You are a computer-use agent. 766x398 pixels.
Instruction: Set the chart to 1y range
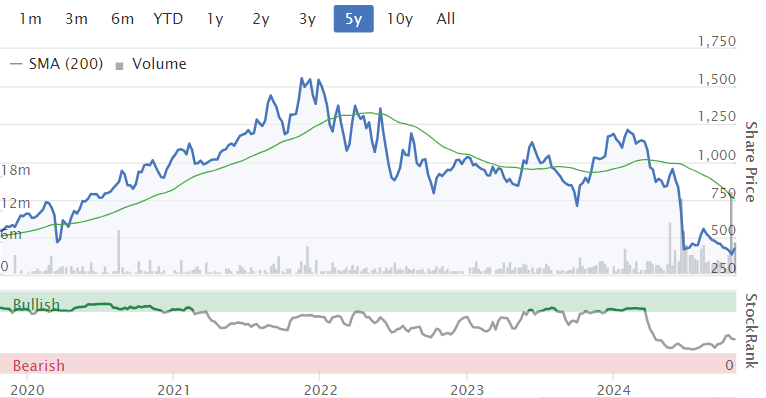[x=214, y=19]
